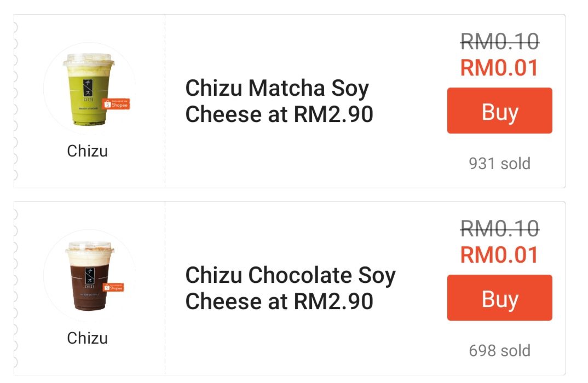
Task: Tap the Chizu brand name under the matcha drink
Action: pos(88,151)
